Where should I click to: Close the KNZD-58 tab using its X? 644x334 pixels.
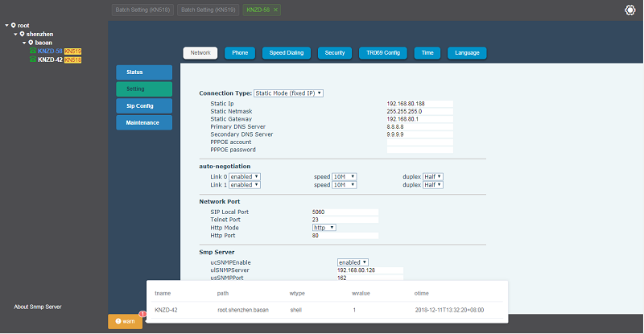276,10
